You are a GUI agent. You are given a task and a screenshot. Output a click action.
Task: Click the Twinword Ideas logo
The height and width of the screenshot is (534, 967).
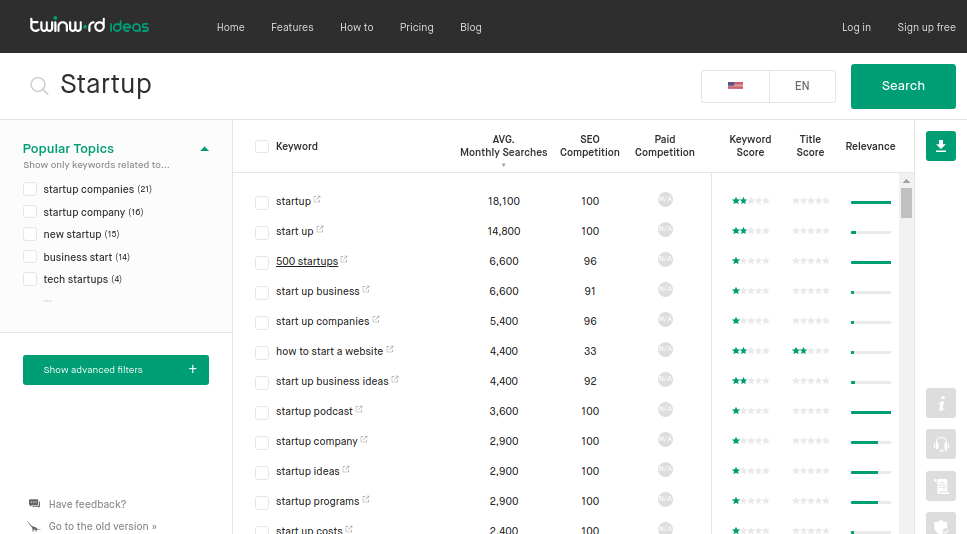point(89,26)
